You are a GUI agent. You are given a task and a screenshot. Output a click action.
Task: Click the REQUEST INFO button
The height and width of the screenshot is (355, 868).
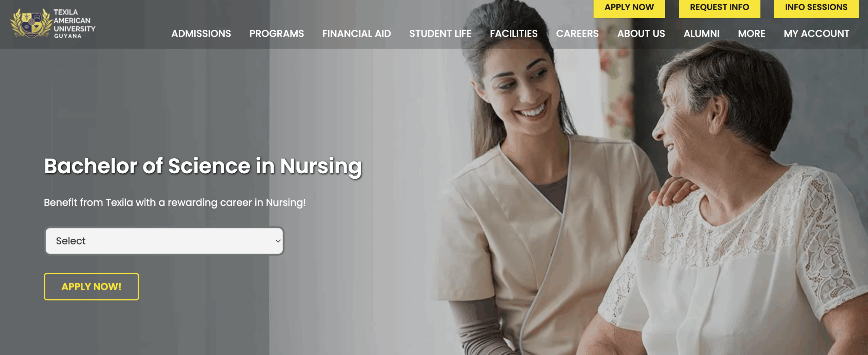coord(719,8)
